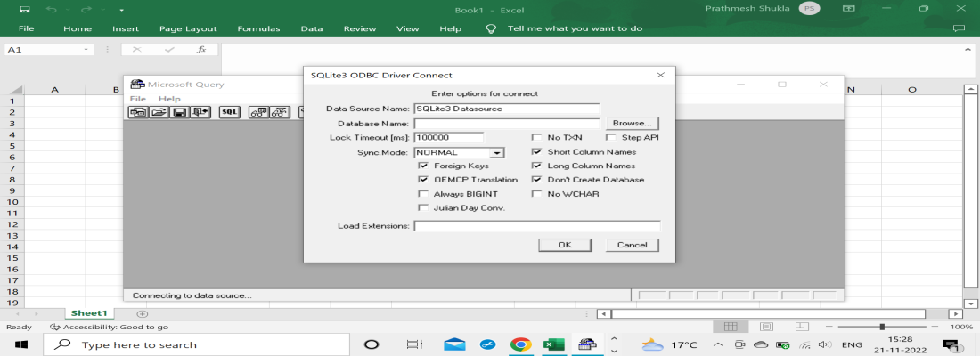Click the New Query icon in Microsoft Query

coord(138,112)
